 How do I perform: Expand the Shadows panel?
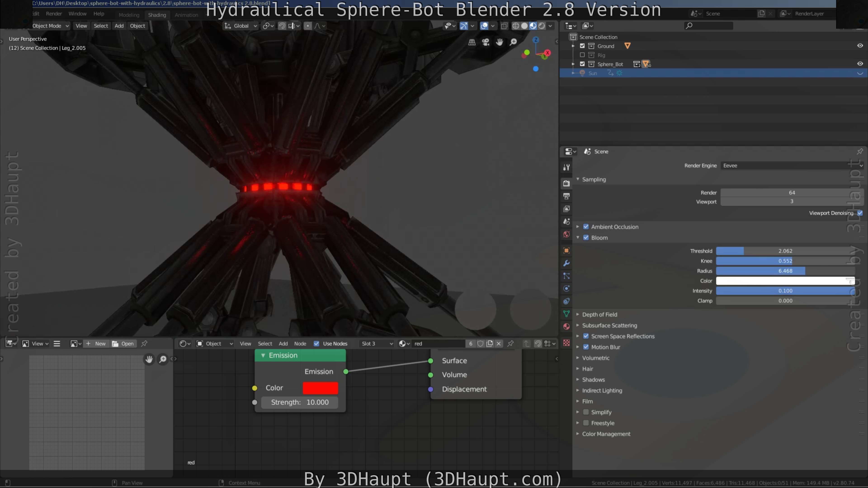tap(593, 380)
